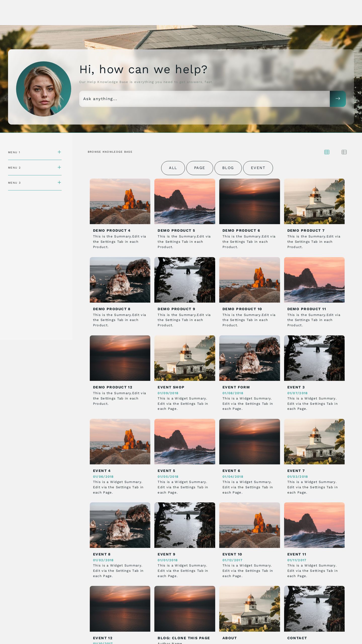Open Demo Product 9 image thumbnail
Screen dimensions: 362x644
[185, 280]
